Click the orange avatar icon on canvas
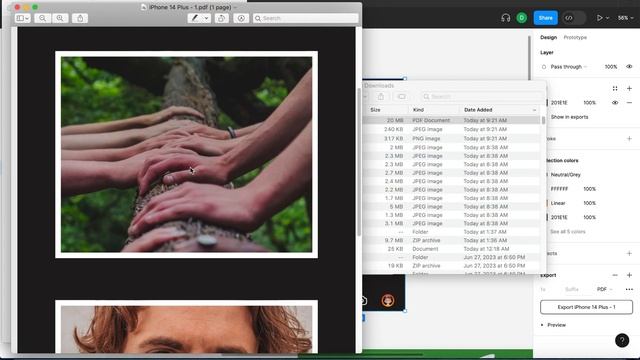This screenshot has height=360, width=640. click(388, 300)
